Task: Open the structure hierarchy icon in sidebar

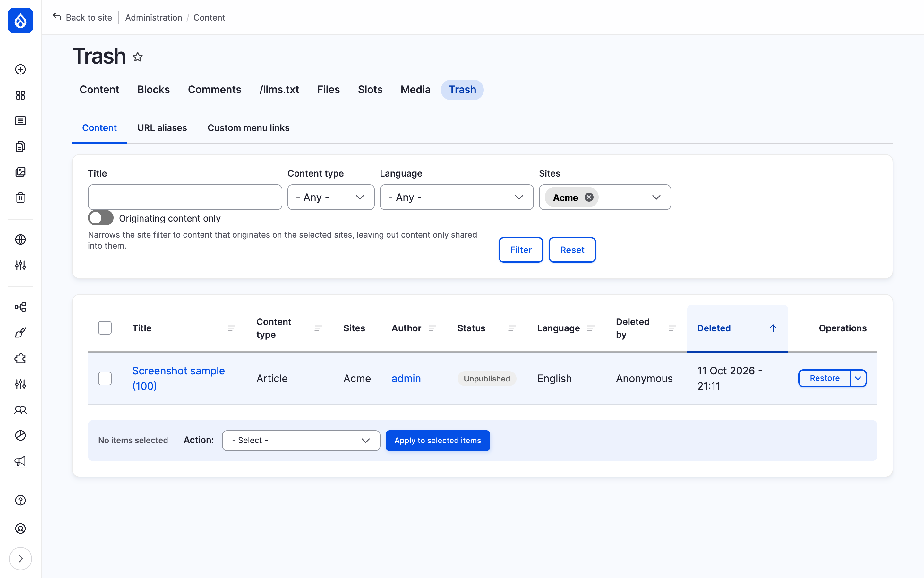Action: pyautogui.click(x=20, y=307)
